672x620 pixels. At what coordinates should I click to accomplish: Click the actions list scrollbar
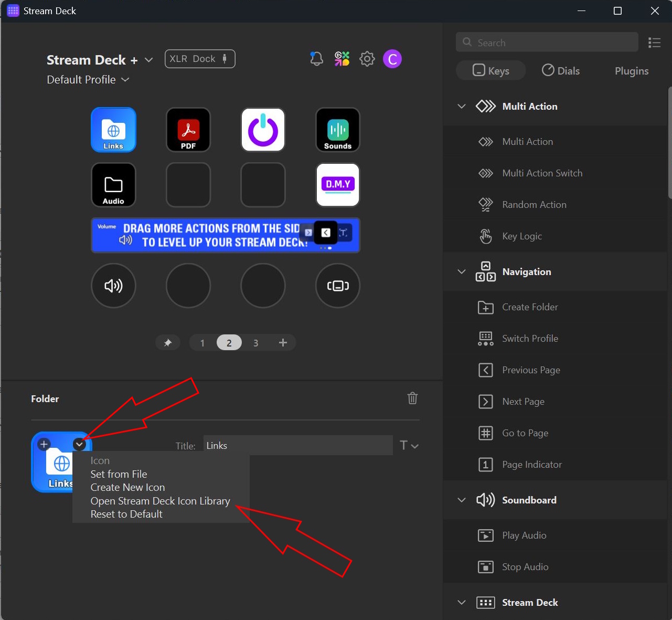click(x=669, y=143)
